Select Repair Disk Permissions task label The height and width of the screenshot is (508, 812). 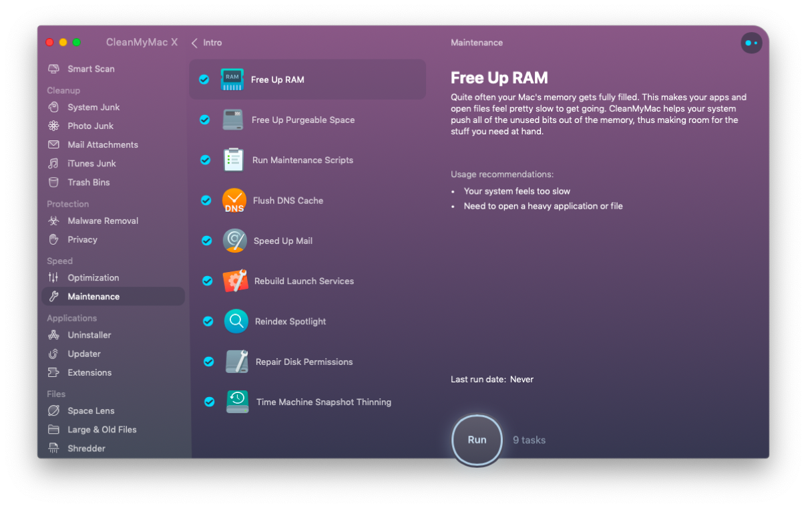click(x=304, y=362)
